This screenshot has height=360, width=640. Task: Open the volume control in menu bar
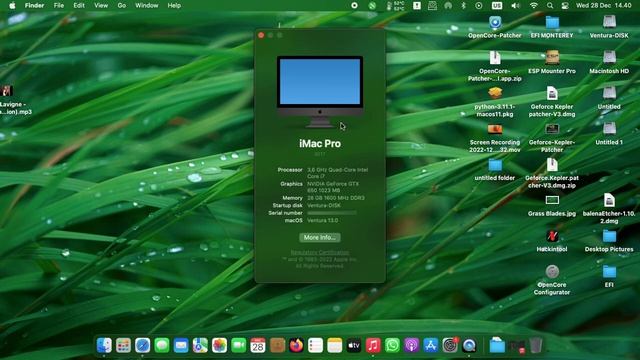pyautogui.click(x=516, y=6)
